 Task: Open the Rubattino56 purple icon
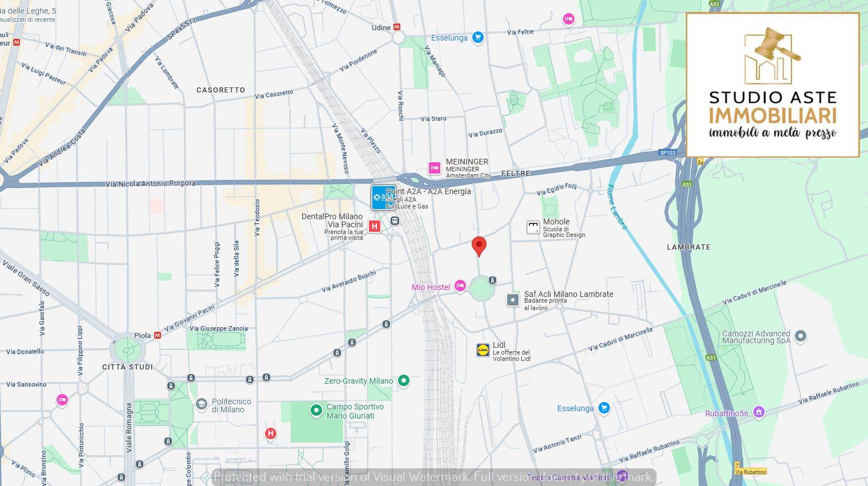(758, 412)
